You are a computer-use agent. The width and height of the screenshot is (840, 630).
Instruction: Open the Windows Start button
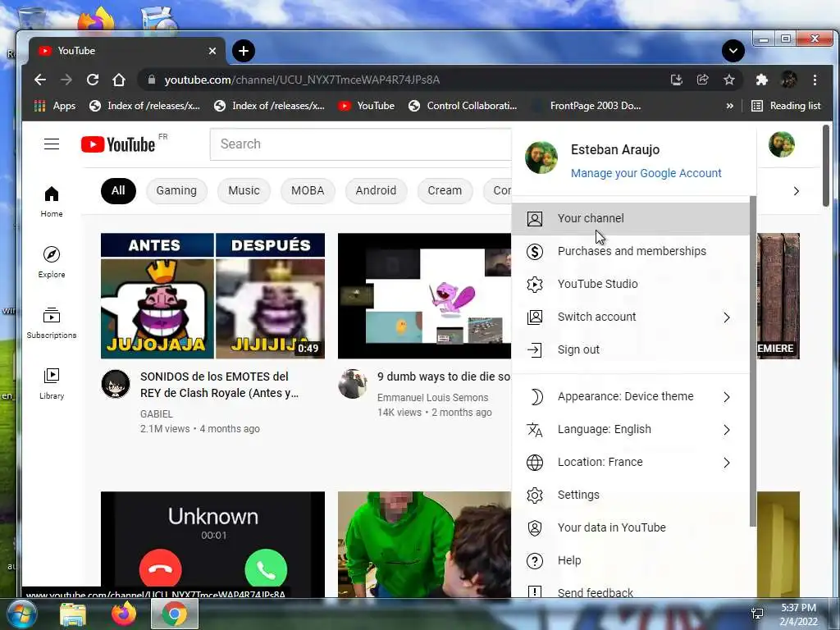coord(21,614)
